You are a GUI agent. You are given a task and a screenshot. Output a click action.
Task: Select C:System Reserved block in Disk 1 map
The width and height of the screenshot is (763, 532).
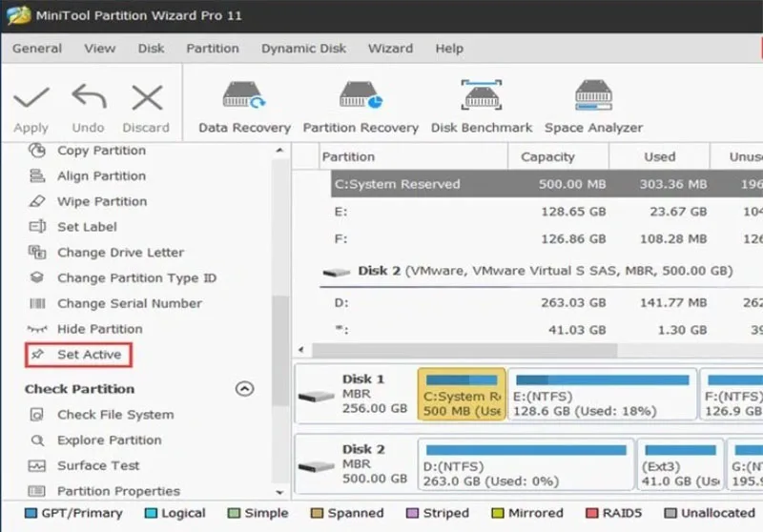[x=462, y=395]
